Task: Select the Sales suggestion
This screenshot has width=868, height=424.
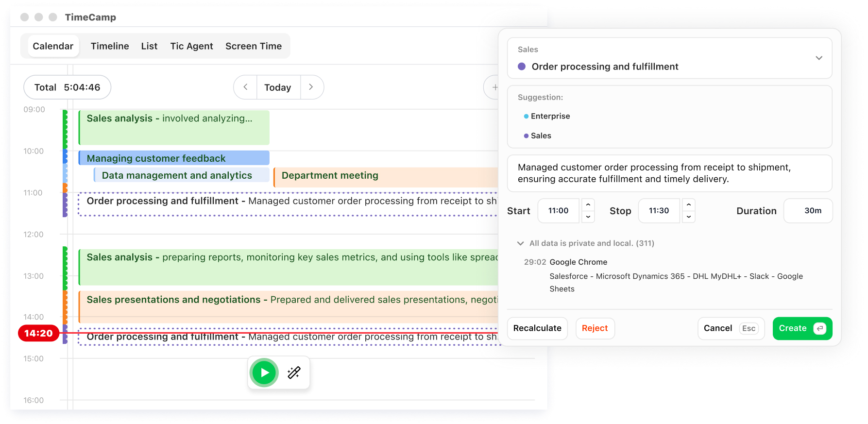Action: pos(538,136)
